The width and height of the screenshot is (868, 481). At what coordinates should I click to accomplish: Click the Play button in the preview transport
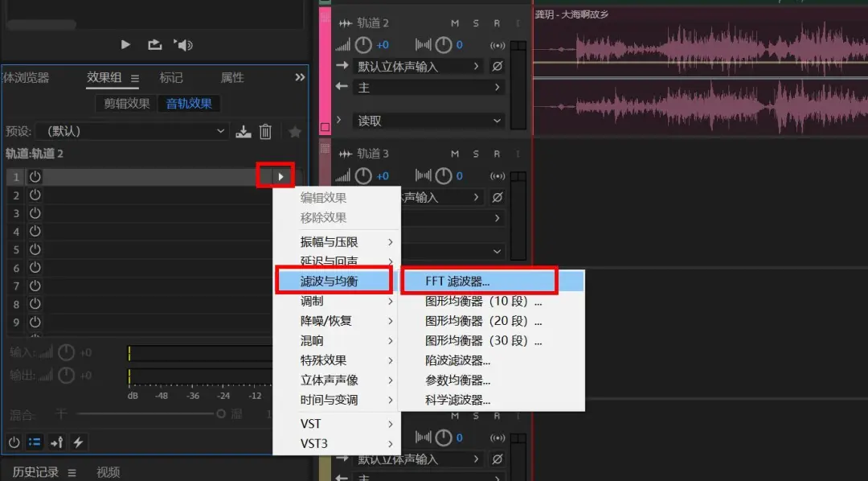point(125,44)
